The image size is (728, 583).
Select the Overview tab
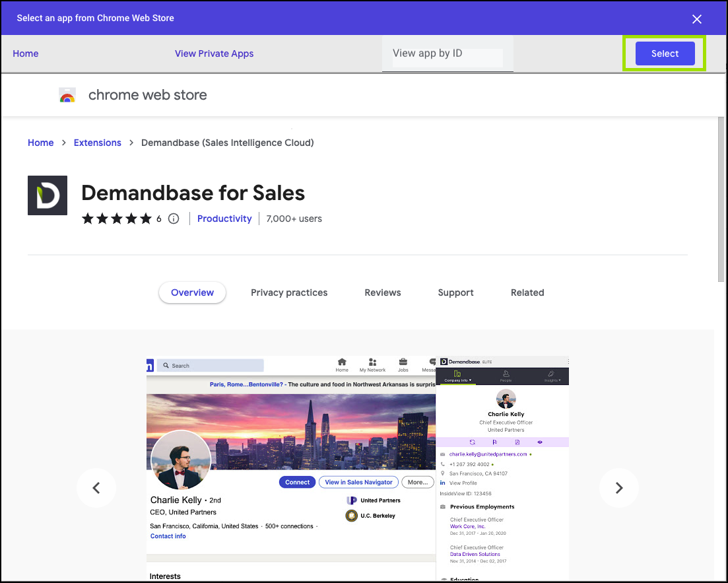tap(192, 292)
